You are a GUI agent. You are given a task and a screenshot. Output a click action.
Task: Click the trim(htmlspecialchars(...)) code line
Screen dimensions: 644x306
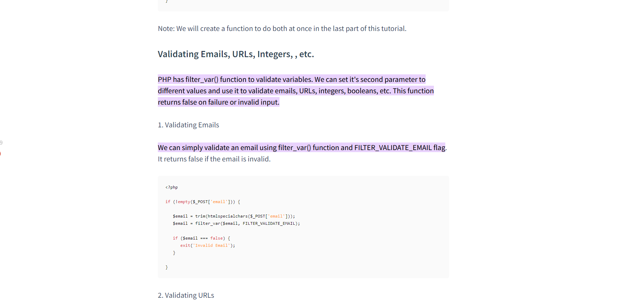(x=233, y=216)
